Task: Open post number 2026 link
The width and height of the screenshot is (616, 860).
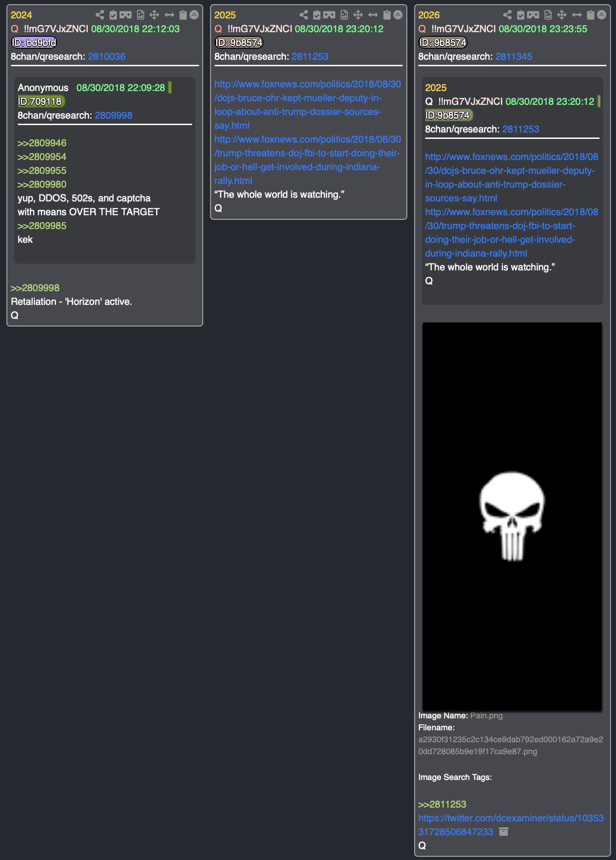Action: [429, 15]
